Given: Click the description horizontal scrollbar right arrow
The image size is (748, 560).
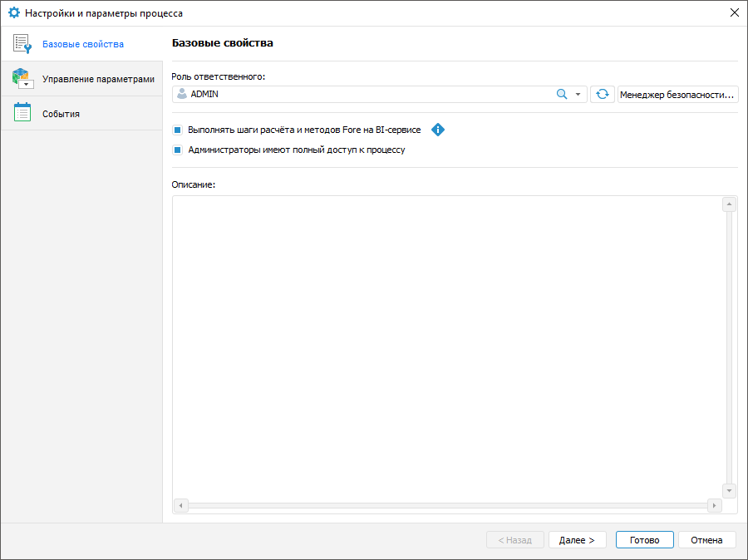Looking at the screenshot, I should point(713,505).
